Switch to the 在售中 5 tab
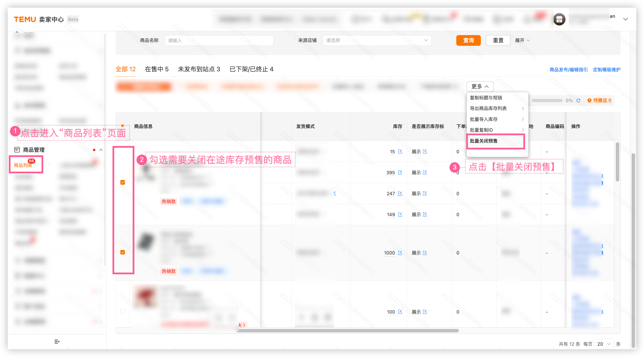This screenshot has width=644, height=357. pos(157,69)
